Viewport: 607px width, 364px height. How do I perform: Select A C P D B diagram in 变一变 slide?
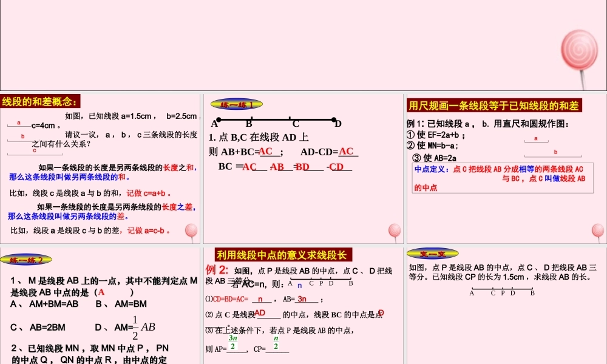(502, 291)
